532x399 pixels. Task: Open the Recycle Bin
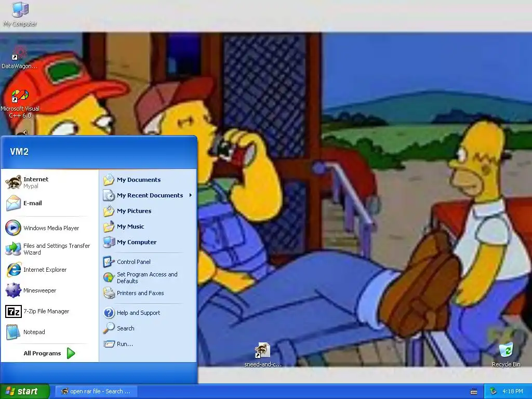pos(506,354)
